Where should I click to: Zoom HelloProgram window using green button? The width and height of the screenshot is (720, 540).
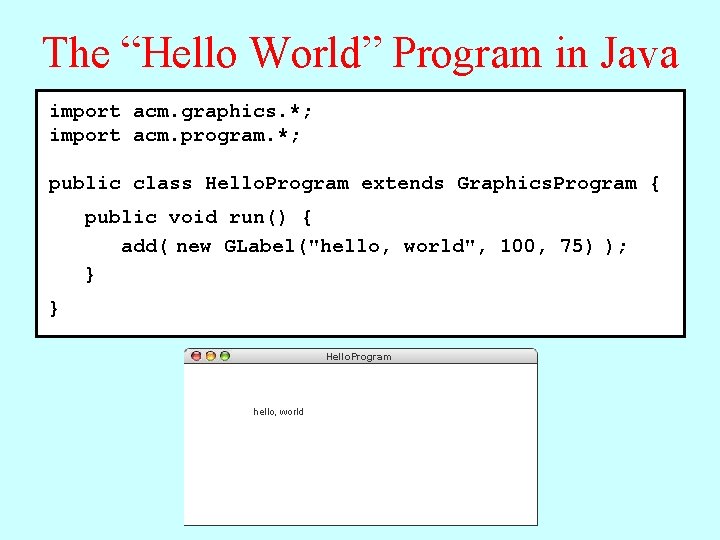coord(225,356)
